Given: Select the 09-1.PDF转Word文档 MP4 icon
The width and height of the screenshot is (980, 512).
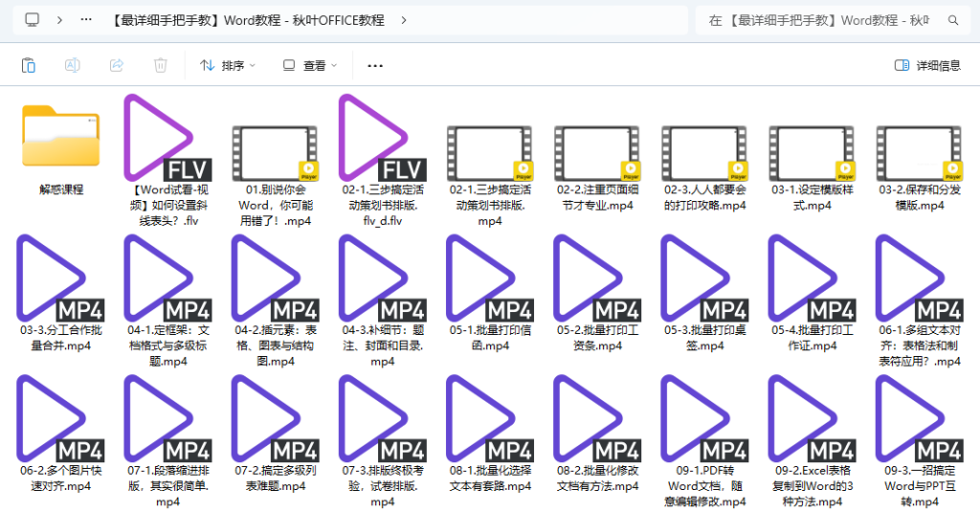Looking at the screenshot, I should 705,419.
